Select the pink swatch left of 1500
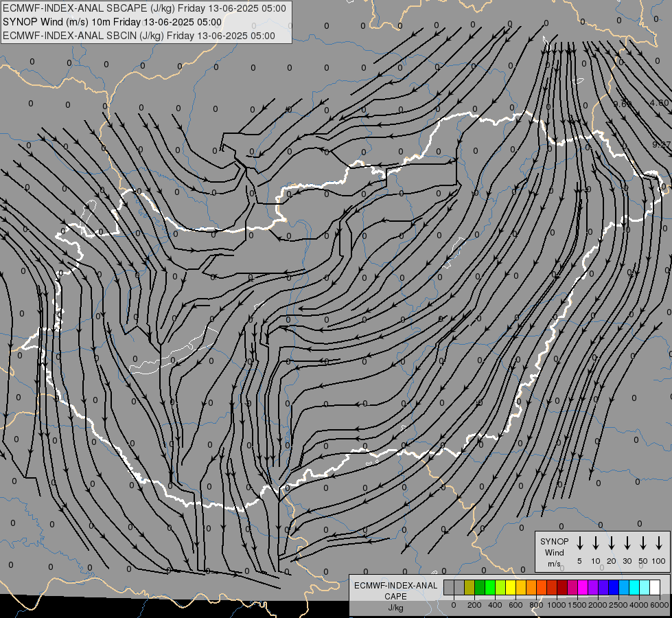 [572, 587]
